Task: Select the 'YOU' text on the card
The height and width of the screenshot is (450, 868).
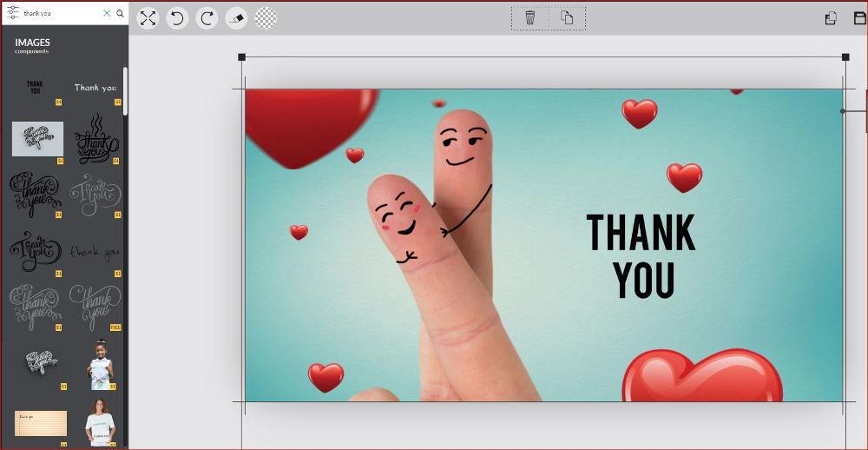Action: pos(644,281)
